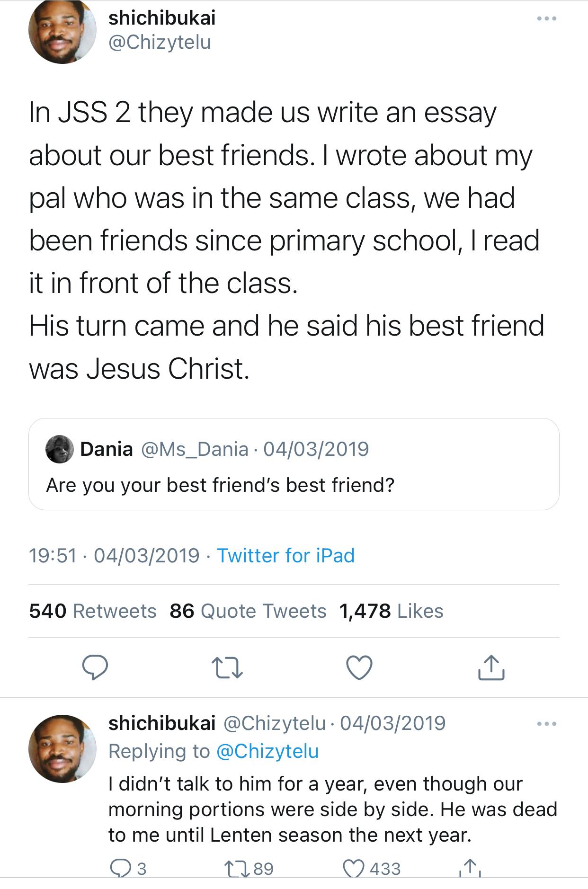Share the main tweet
Screen dimensions: 588x889
[491, 667]
